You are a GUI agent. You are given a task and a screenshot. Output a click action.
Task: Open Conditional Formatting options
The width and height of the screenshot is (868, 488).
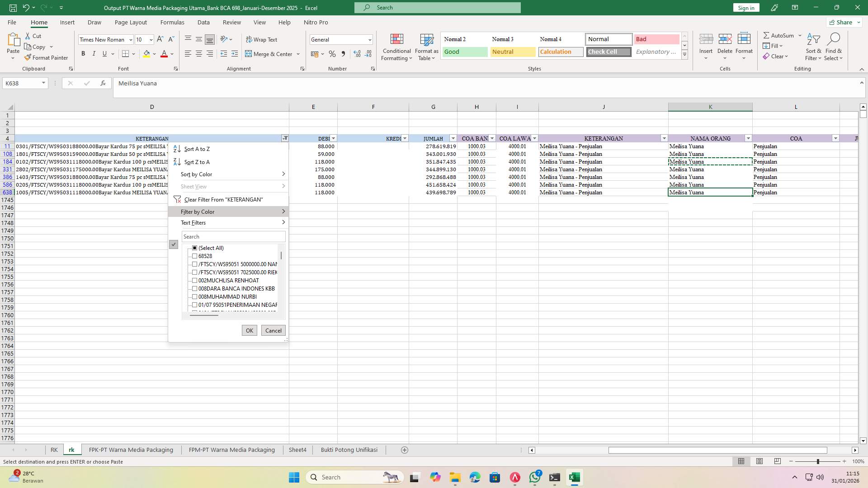(396, 47)
